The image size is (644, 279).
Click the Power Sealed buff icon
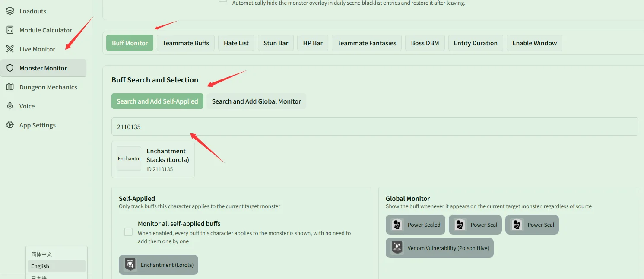(x=397, y=225)
